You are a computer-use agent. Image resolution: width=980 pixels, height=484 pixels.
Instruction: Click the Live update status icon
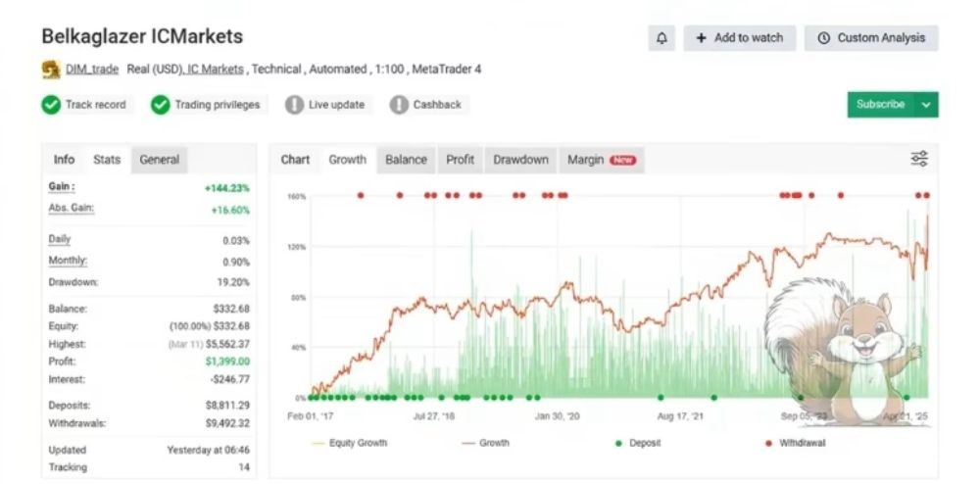(294, 105)
